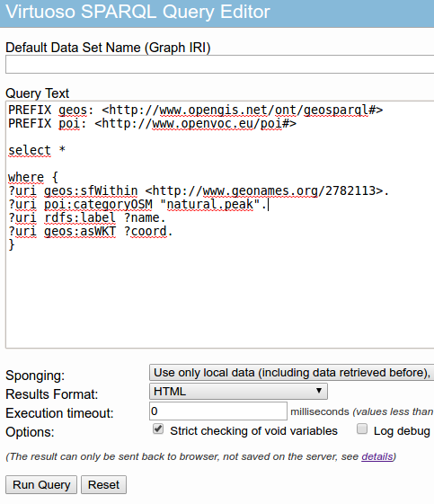Click the poi:categoryOSM "natural.peak" line
434x504 pixels.
(137, 205)
